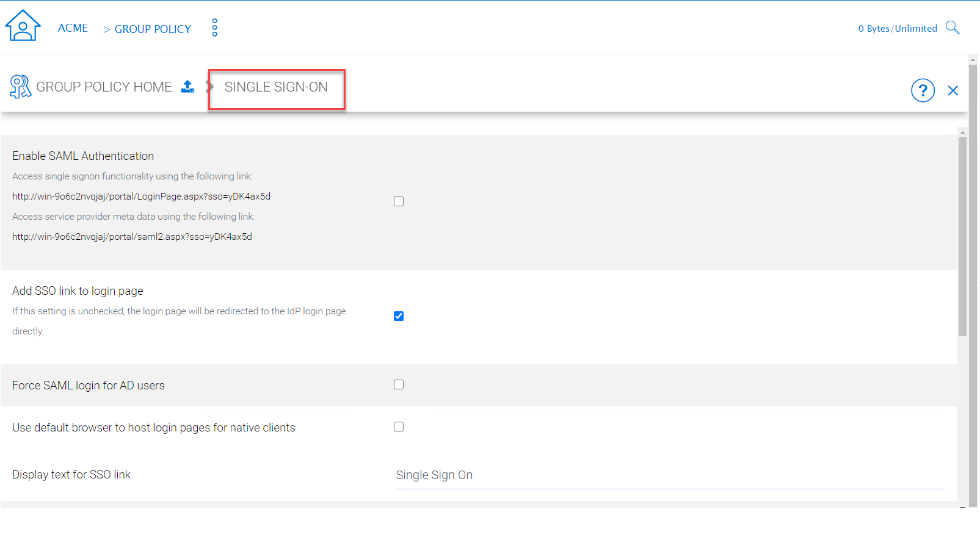980x534 pixels.
Task: Open the three-dot vertical menu
Action: 214,27
